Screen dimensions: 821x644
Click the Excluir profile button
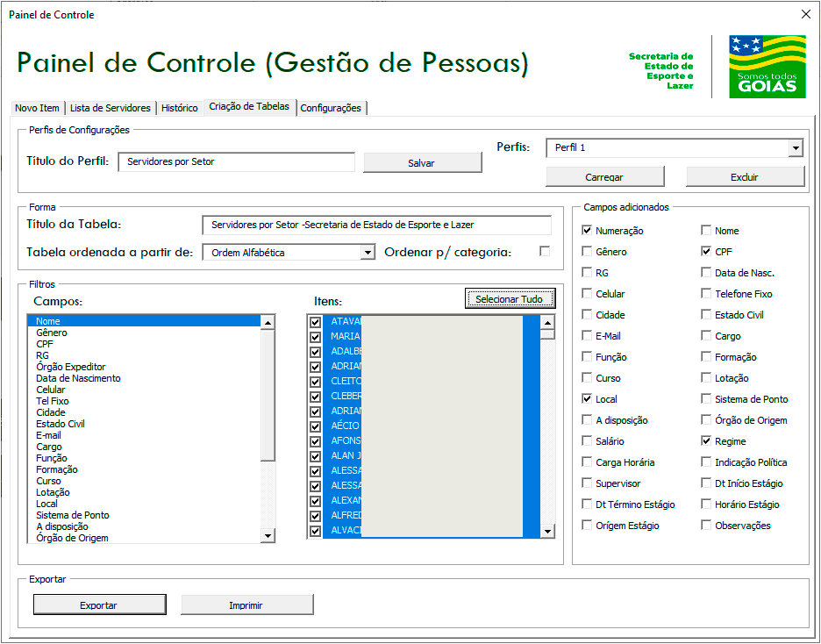tap(745, 177)
